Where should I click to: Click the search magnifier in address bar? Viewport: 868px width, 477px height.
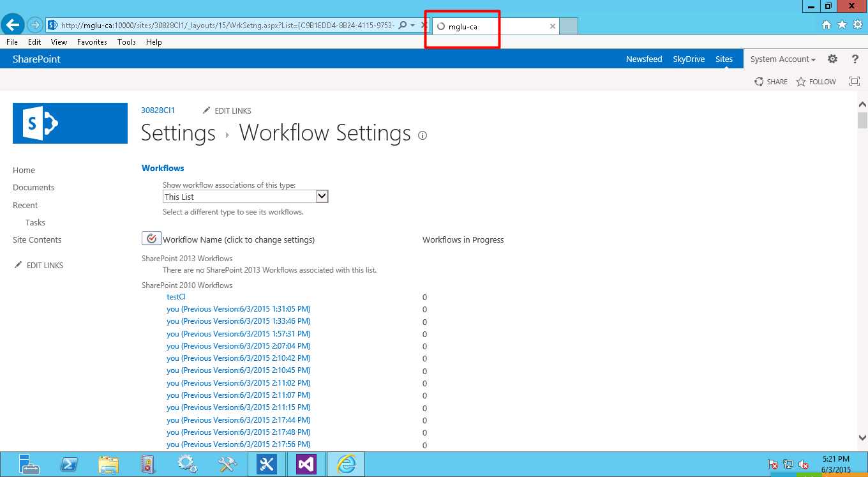[x=402, y=26]
